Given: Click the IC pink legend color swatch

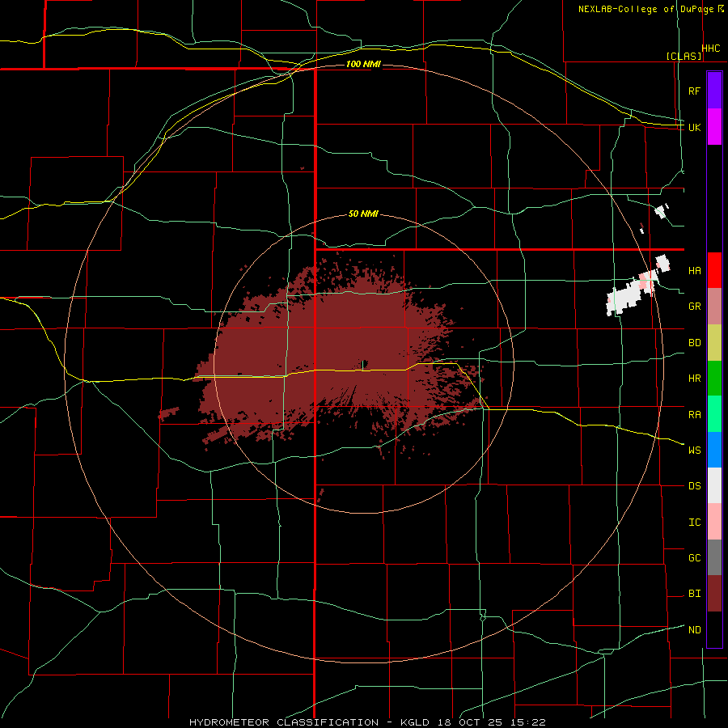Looking at the screenshot, I should tap(714, 522).
